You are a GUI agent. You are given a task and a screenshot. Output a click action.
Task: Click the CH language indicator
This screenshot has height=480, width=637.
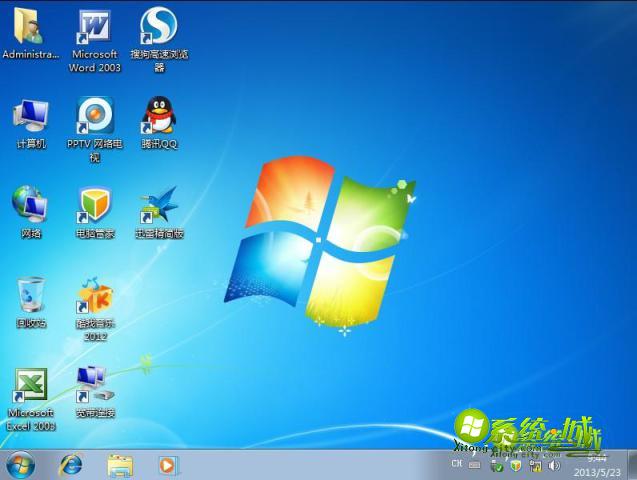457,463
